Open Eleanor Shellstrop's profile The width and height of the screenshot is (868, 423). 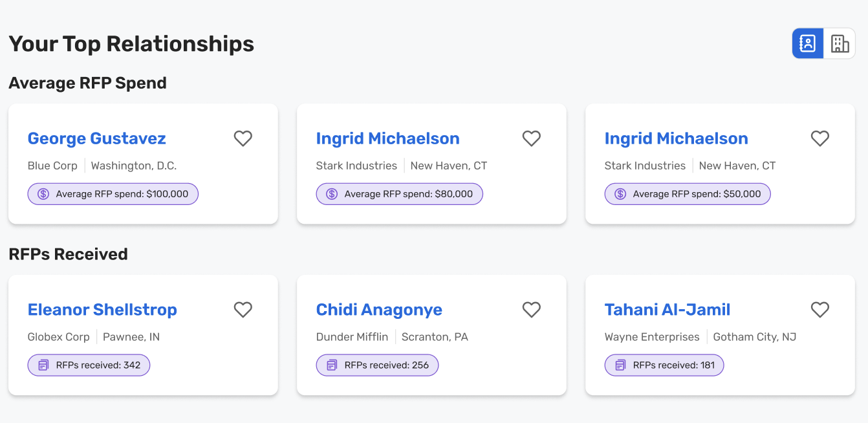coord(102,310)
